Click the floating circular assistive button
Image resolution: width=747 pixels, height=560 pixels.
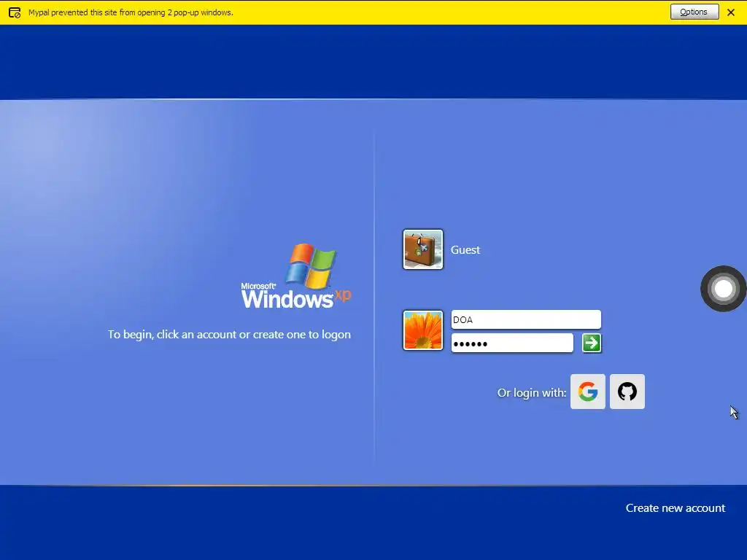723,289
